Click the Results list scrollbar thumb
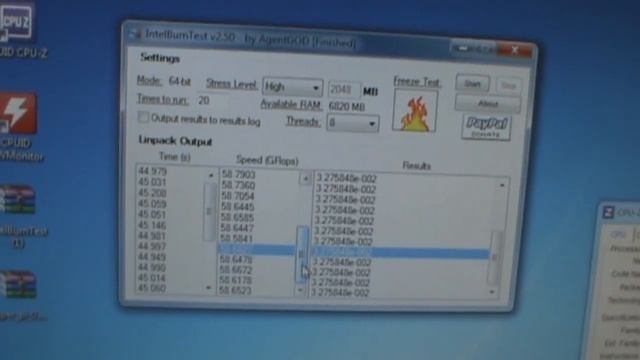 (495, 258)
